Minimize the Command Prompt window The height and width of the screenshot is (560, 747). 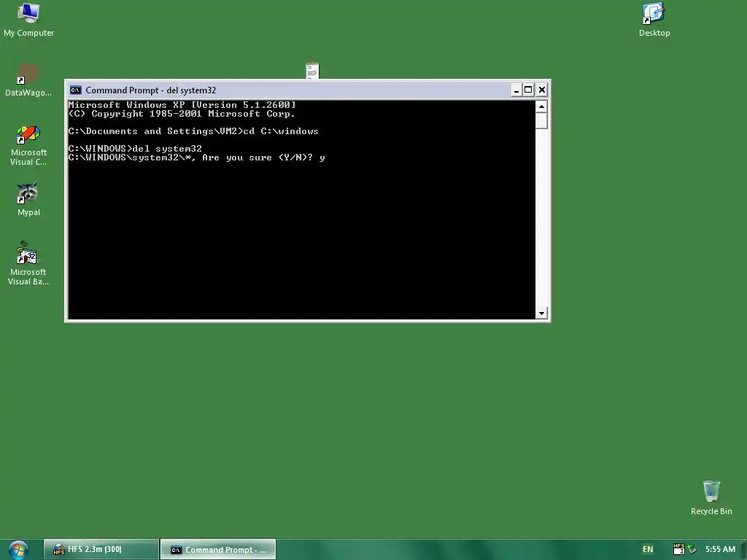point(516,90)
